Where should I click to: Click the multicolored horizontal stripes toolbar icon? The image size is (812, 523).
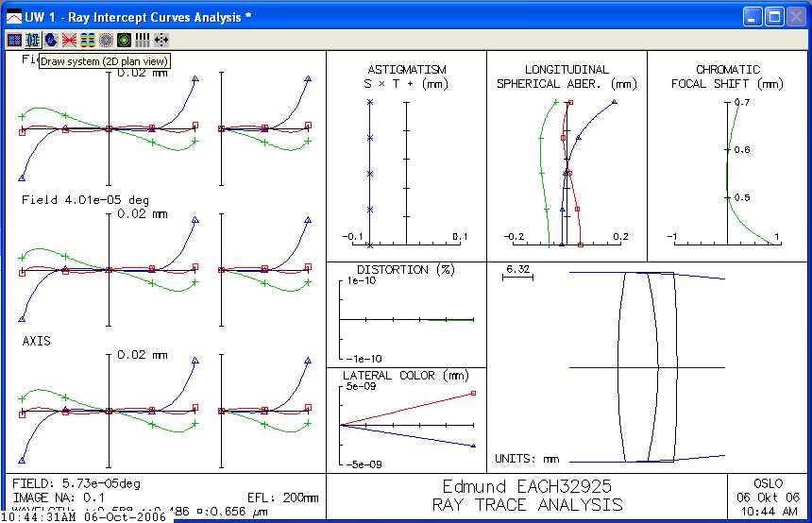point(87,40)
